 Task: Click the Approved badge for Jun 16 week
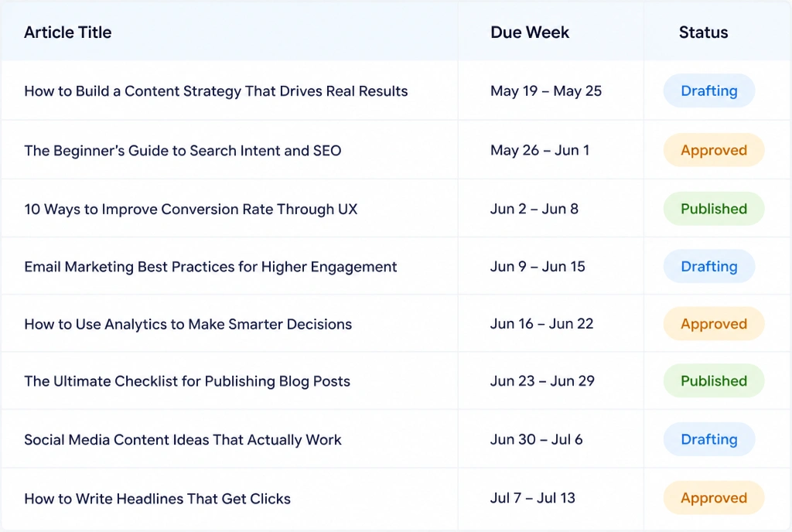click(x=714, y=323)
